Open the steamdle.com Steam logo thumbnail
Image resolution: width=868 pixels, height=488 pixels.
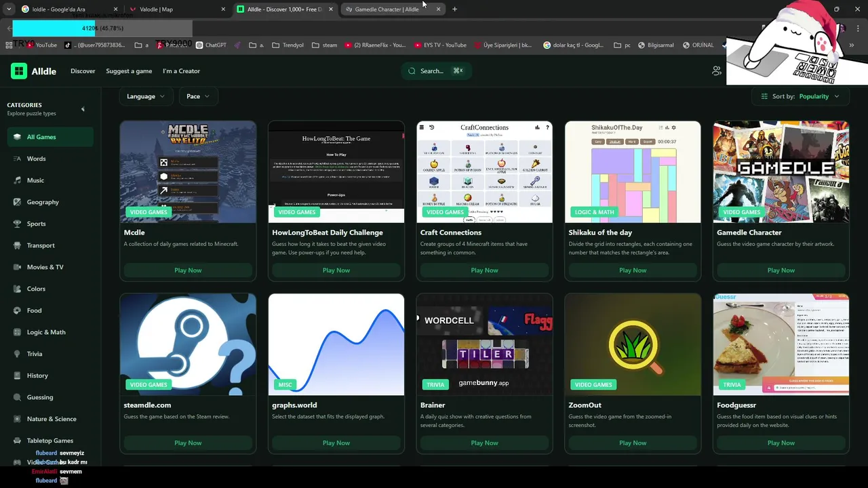(x=188, y=344)
